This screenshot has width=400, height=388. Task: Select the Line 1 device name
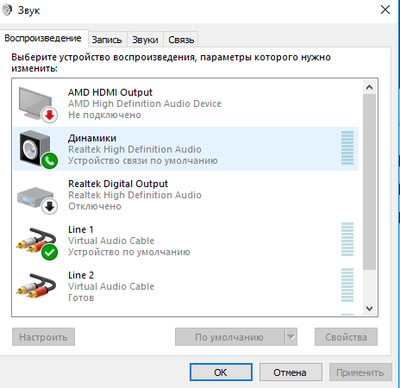(81, 229)
